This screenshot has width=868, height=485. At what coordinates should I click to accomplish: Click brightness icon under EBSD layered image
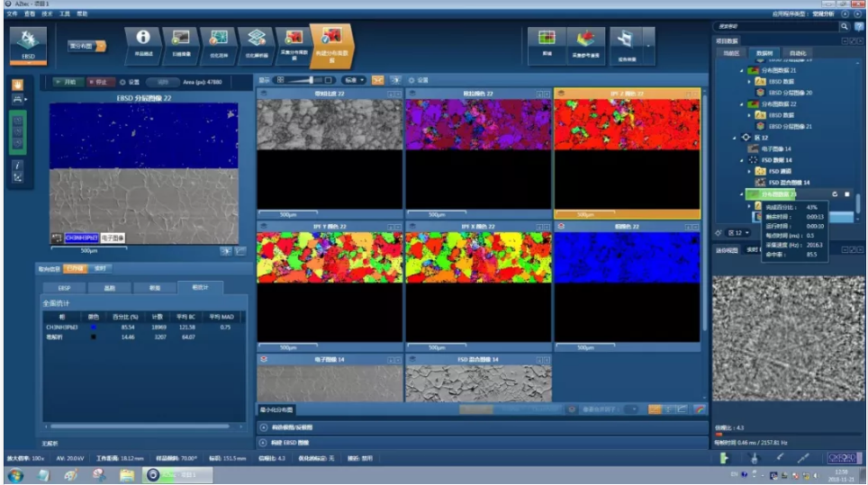(x=226, y=251)
